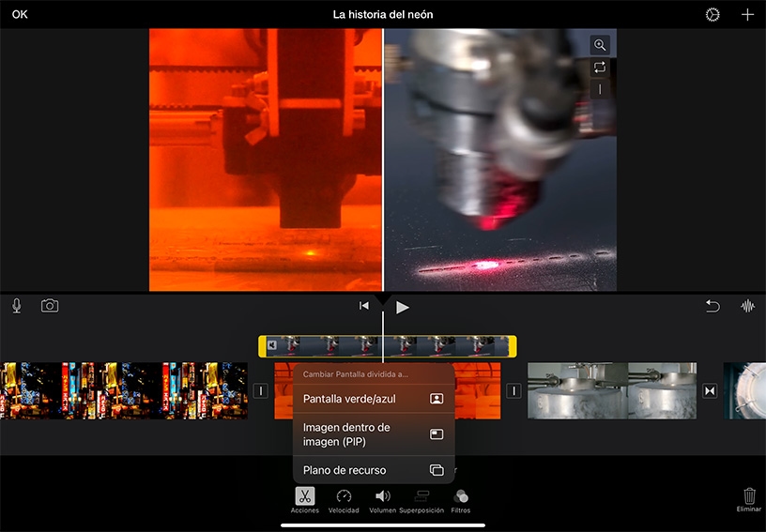Open project settings gear icon
766x532 pixels.
pyautogui.click(x=712, y=15)
